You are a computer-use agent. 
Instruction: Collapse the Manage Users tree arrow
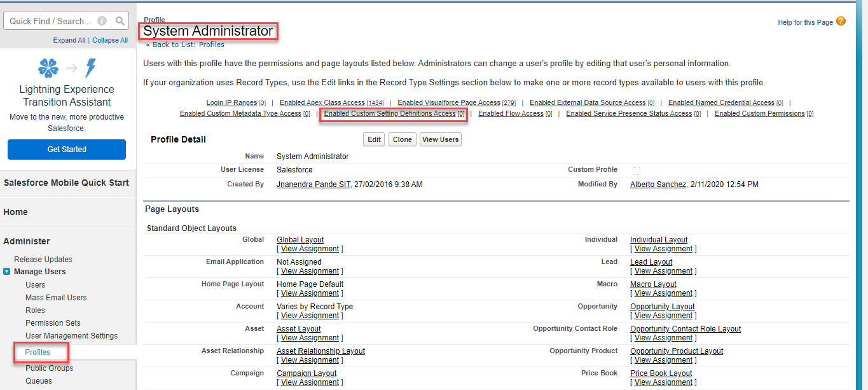pos(7,272)
